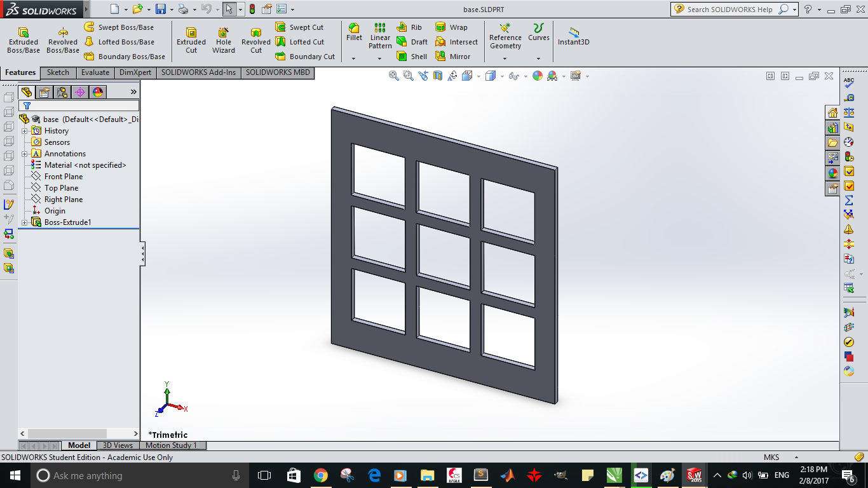Open the SOLIDWORKS Add-Ins tab
The height and width of the screenshot is (488, 868).
pyautogui.click(x=198, y=72)
